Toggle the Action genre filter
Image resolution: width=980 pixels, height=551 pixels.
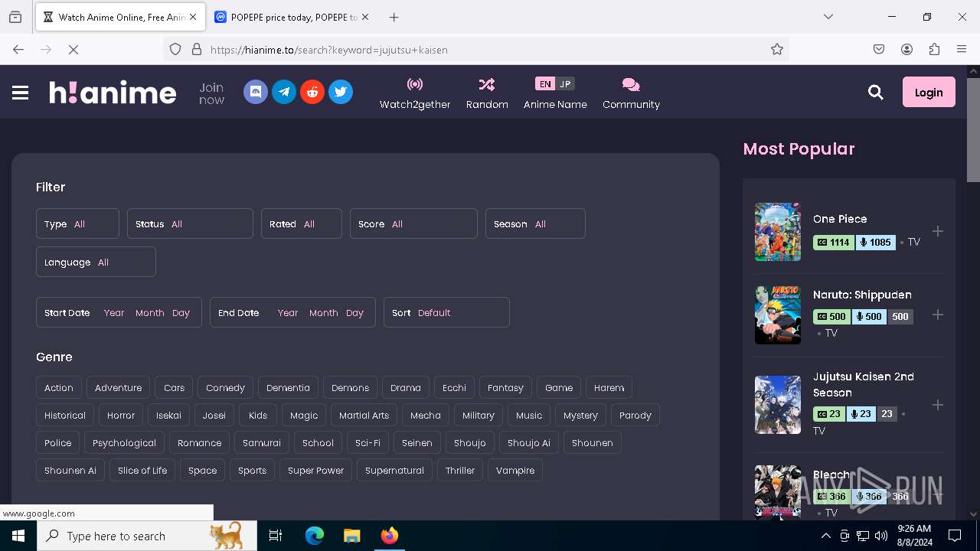tap(59, 388)
